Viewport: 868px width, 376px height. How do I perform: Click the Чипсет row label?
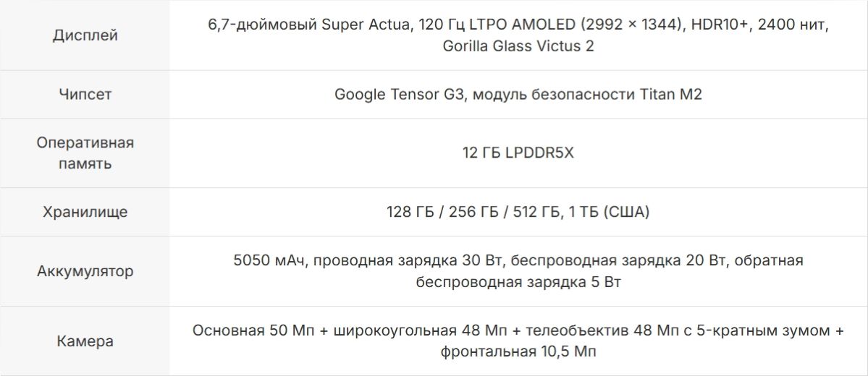[85, 95]
